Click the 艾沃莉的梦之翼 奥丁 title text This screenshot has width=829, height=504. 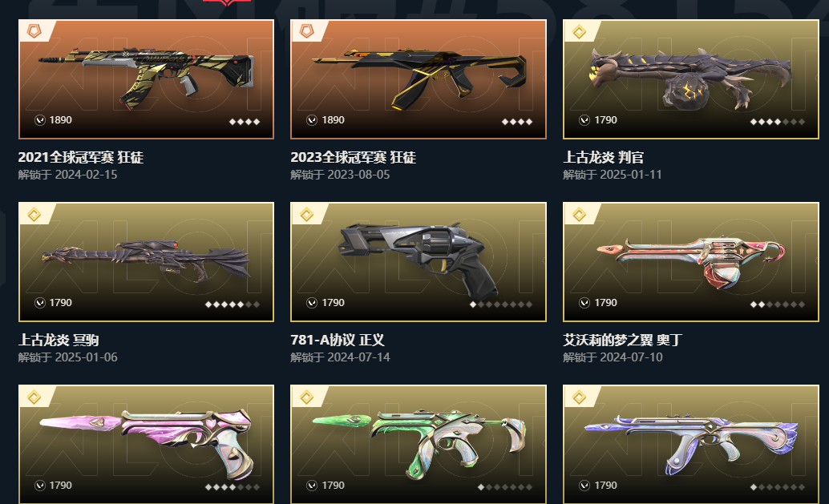pyautogui.click(x=623, y=340)
